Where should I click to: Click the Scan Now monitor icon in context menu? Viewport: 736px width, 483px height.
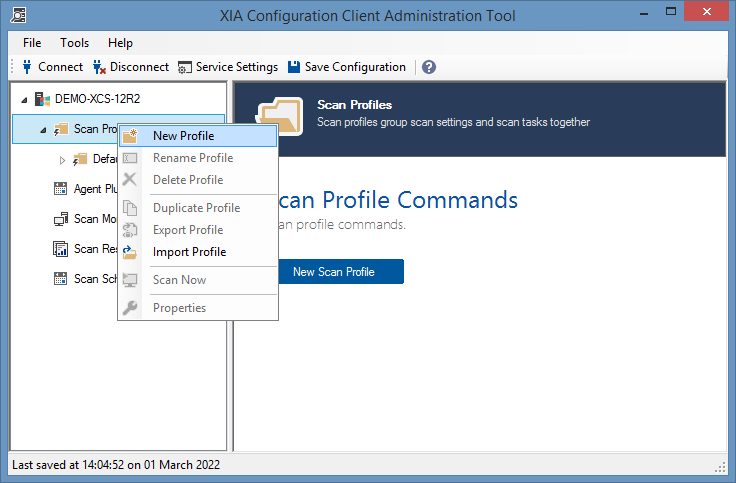[x=130, y=280]
